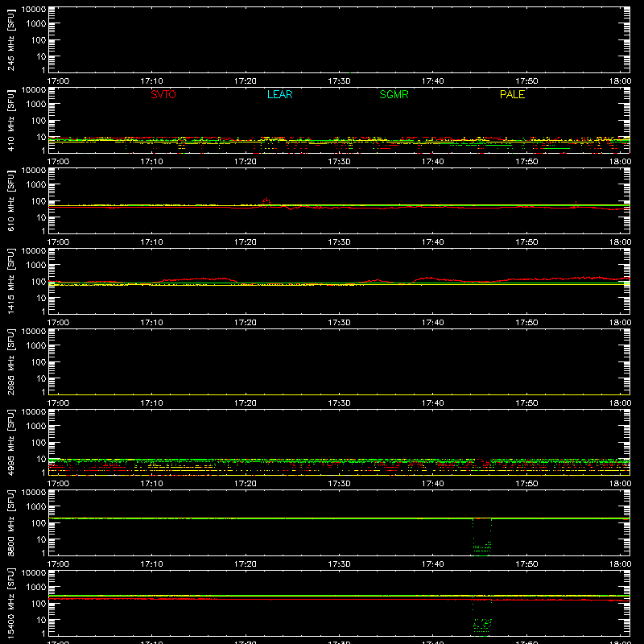Click the red burst spike in 610 MHz panel
Image resolution: width=644 pixels, height=644 pixels.
[x=266, y=200]
